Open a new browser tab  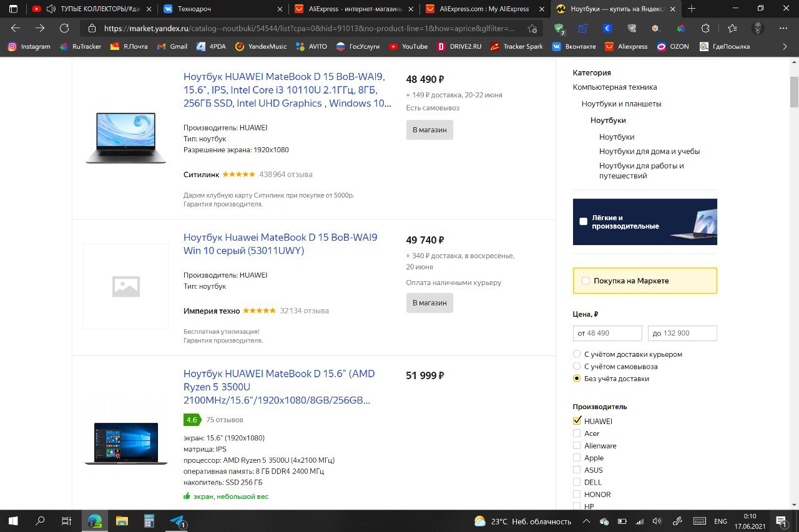692,9
